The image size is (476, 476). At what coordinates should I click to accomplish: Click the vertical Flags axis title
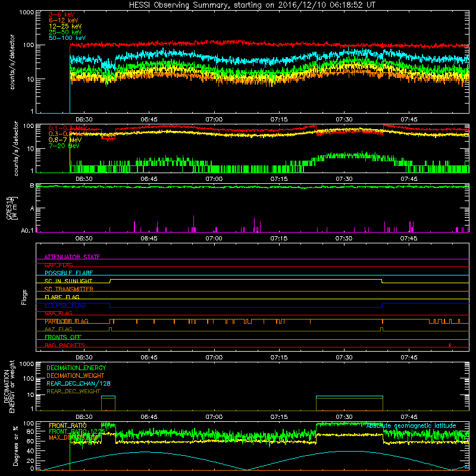point(24,297)
